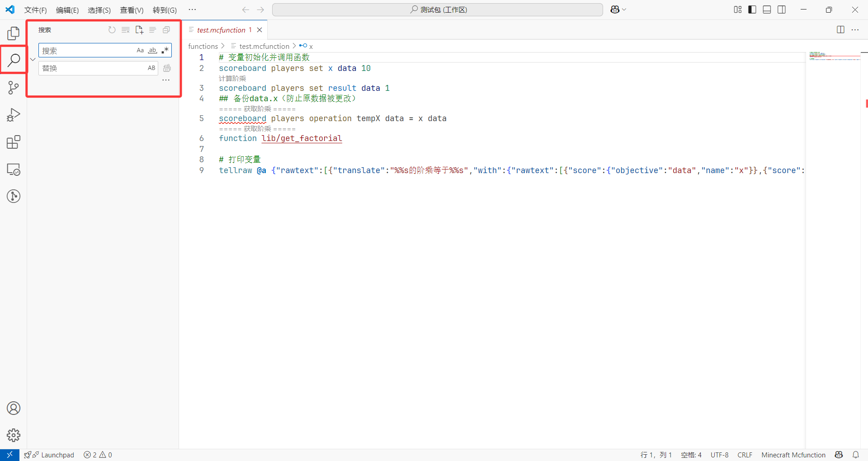Open the Remote Explorer view
The height and width of the screenshot is (461, 868).
14,169
